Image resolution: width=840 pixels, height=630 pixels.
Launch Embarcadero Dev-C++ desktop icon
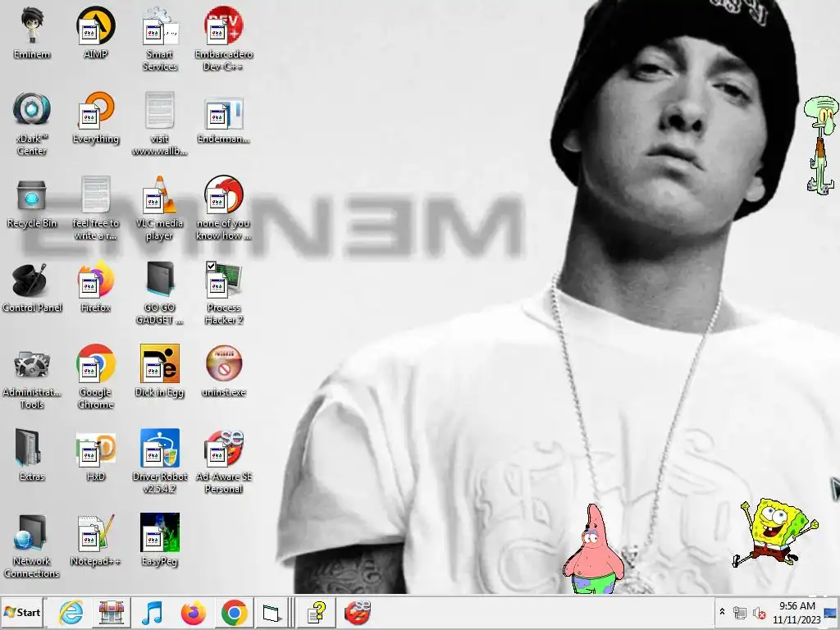(224, 39)
